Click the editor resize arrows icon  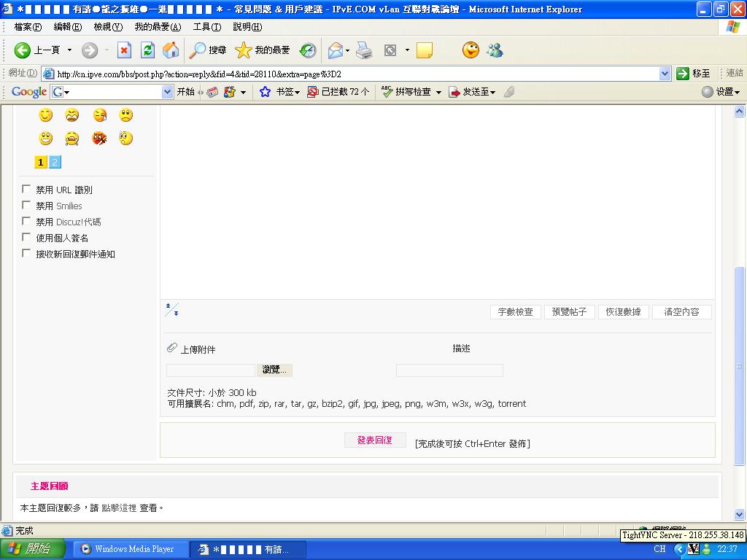click(x=172, y=309)
